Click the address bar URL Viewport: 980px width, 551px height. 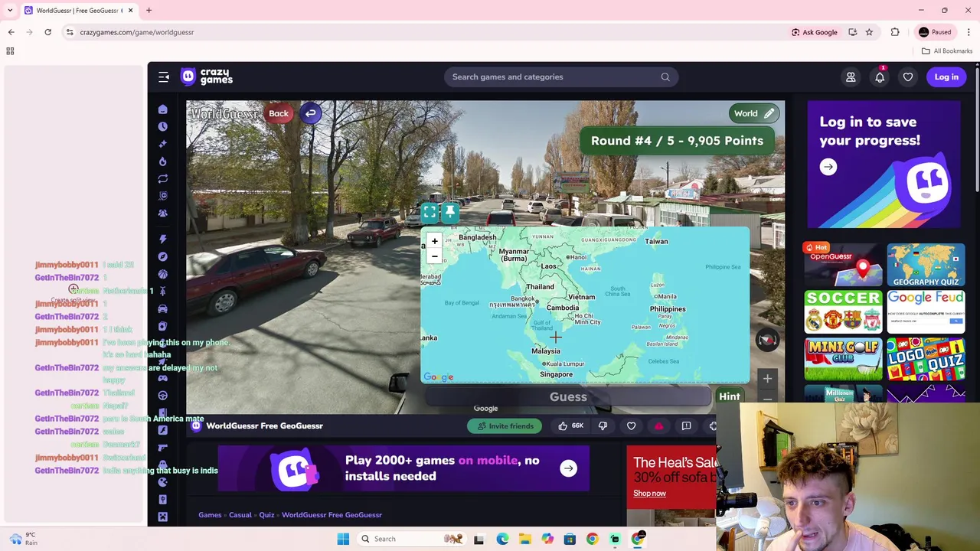coord(137,32)
